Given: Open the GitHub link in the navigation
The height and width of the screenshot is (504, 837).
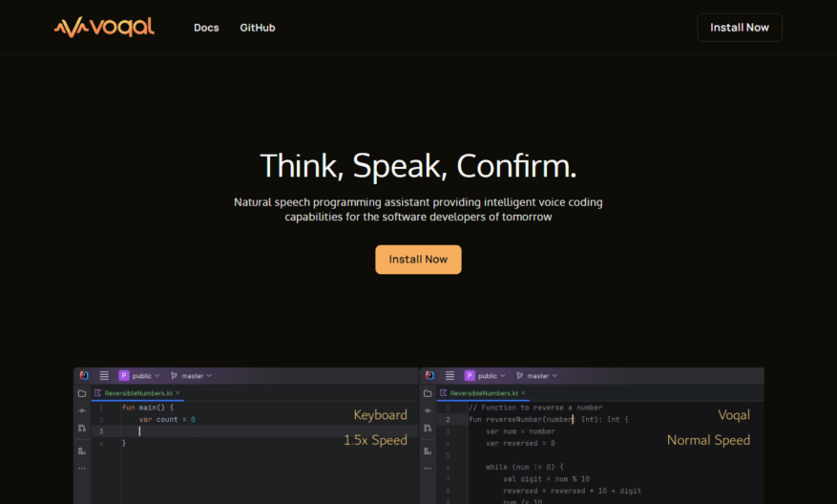Looking at the screenshot, I should tap(258, 28).
